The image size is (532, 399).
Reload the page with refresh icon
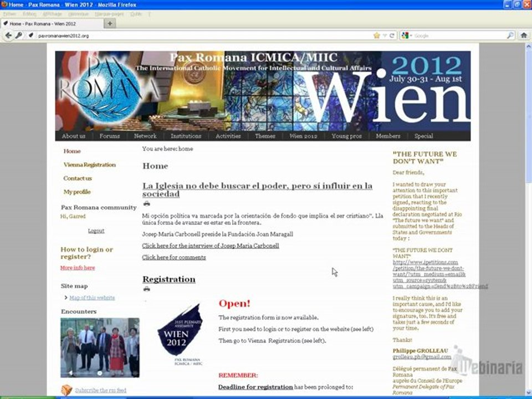pyautogui.click(x=392, y=35)
